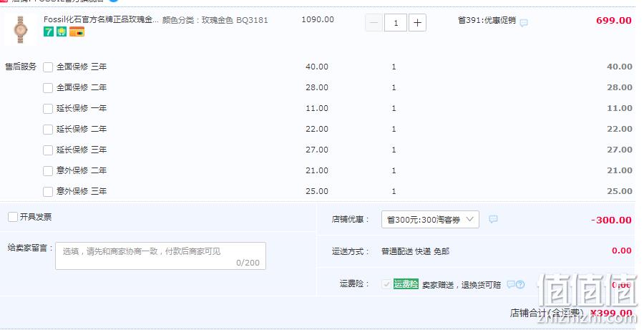Click the 0.00 shipping fee amount
Image resolution: width=644 pixels, height=330 pixels.
click(621, 251)
